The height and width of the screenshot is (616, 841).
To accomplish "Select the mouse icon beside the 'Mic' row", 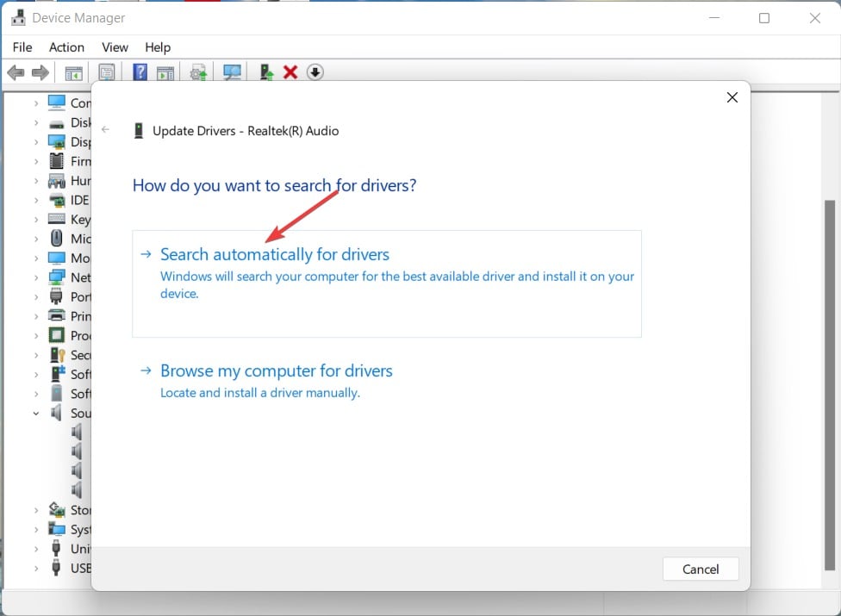I will tap(56, 238).
